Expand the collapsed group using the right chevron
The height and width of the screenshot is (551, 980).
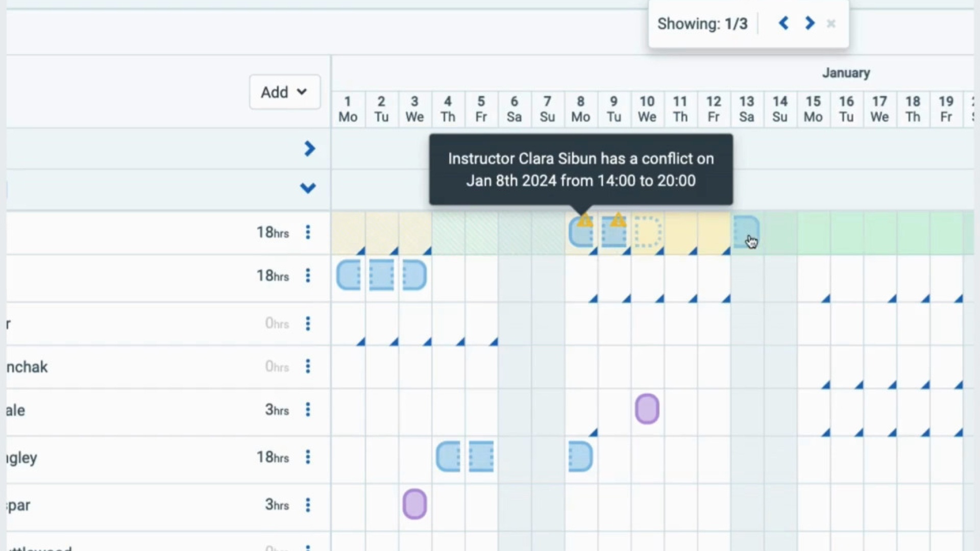coord(310,148)
